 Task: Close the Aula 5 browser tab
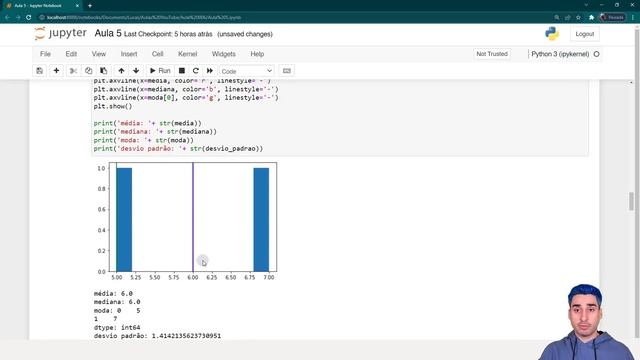pyautogui.click(x=77, y=6)
